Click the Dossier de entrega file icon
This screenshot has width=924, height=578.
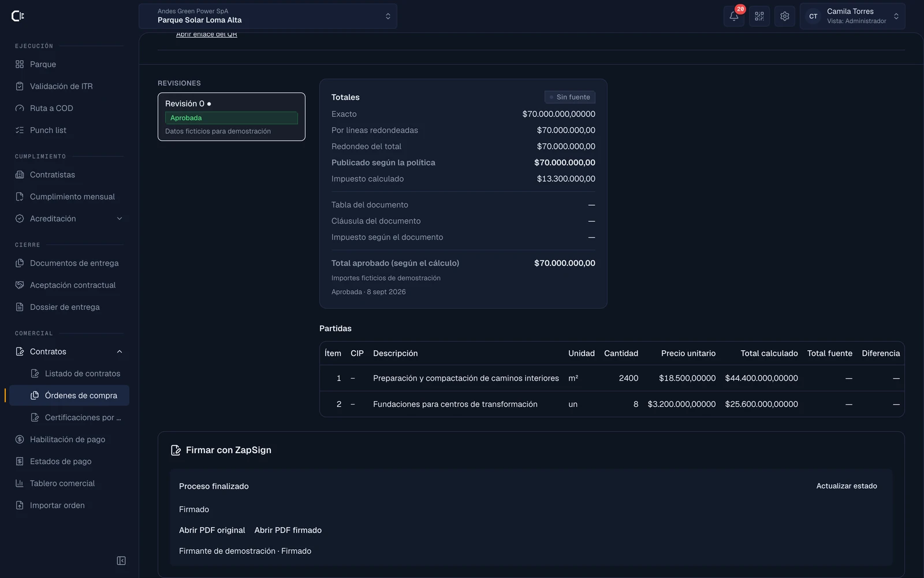tap(20, 307)
